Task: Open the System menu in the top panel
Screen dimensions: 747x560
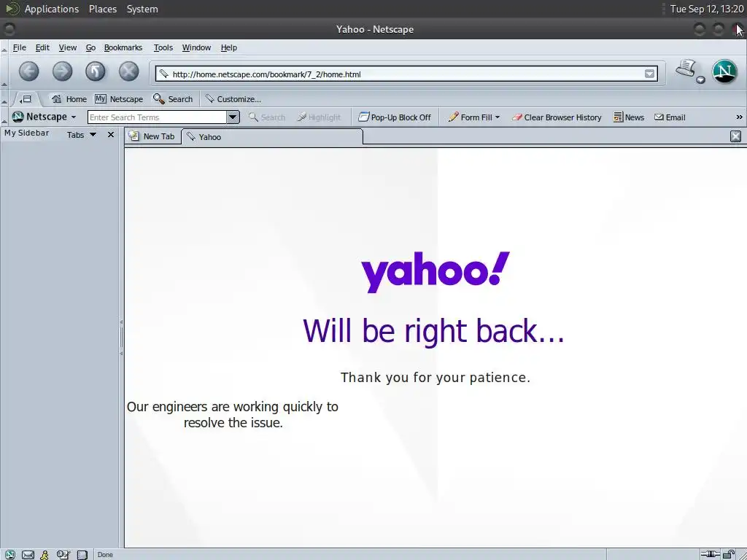Action: (142, 9)
